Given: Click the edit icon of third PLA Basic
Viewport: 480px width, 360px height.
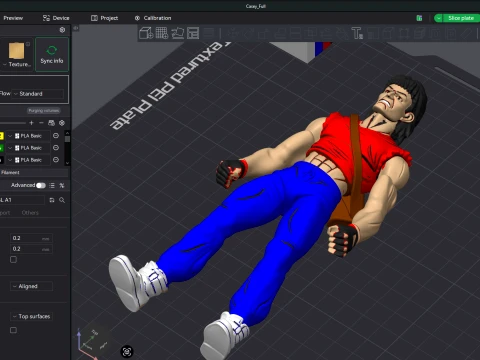Looking at the screenshot, I should (x=56, y=160).
